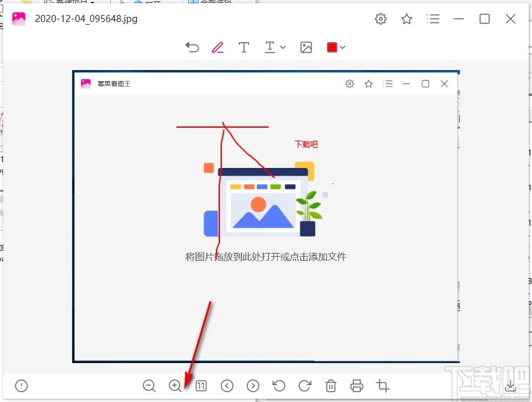Screen dimensions: 532x402
Task: Click the favorite star icon
Action: pos(407,19)
